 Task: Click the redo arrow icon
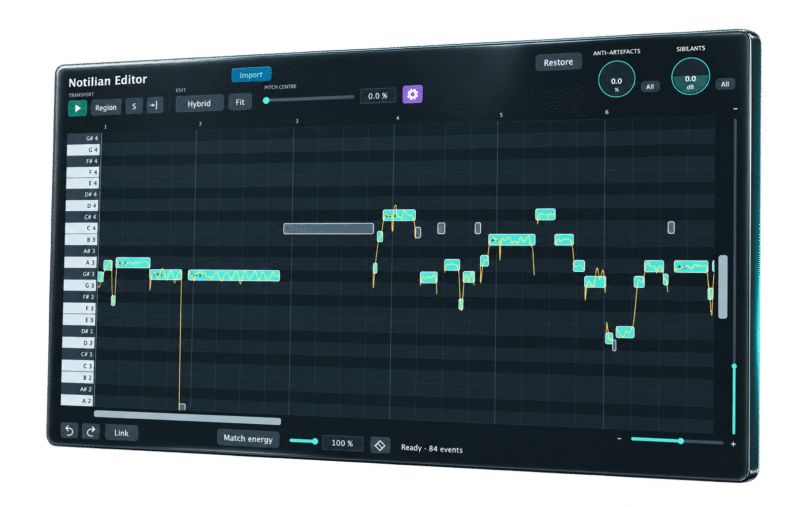click(91, 432)
